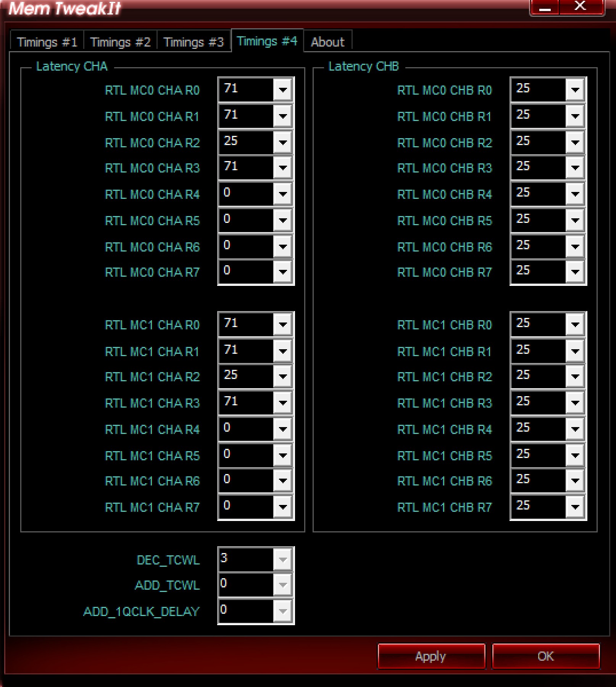616x687 pixels.
Task: Expand RTL MC1 CHA R4 dropdown
Action: [x=282, y=429]
